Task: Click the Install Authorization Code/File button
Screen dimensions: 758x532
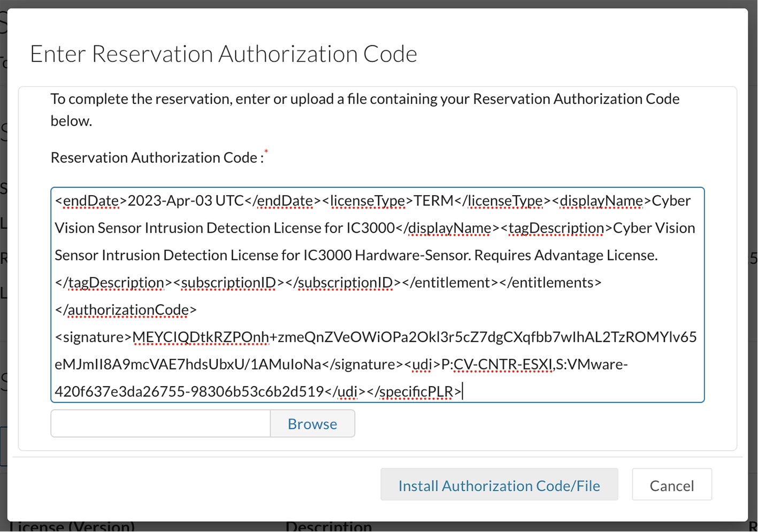Action: (499, 485)
